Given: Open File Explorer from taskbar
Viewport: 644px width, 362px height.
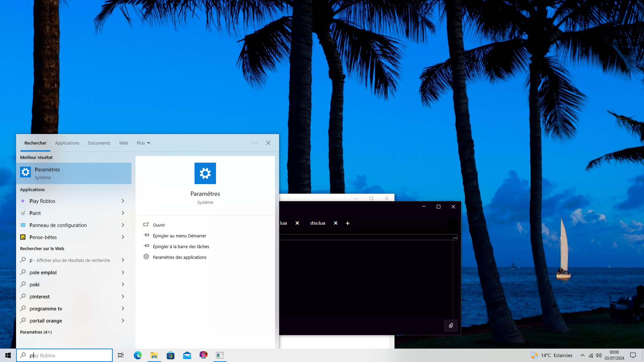Looking at the screenshot, I should pyautogui.click(x=154, y=355).
